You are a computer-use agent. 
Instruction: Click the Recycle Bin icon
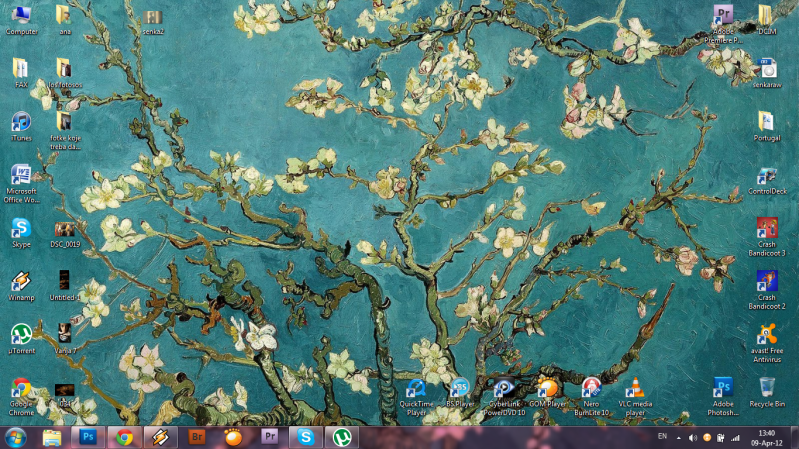click(767, 388)
